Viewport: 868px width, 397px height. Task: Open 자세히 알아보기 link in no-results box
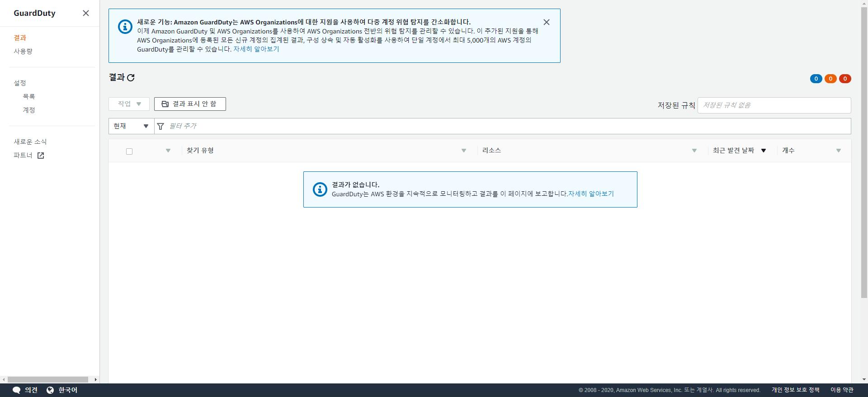591,194
